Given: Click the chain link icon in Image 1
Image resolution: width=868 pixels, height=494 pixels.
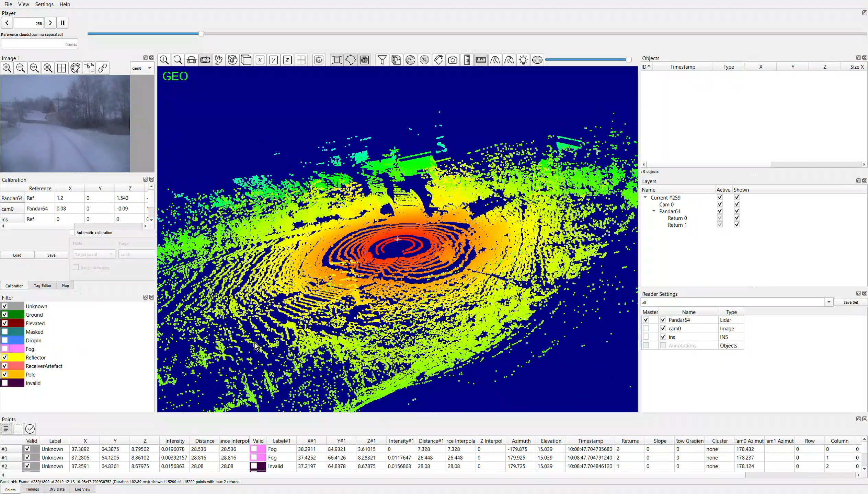Looking at the screenshot, I should pyautogui.click(x=103, y=68).
